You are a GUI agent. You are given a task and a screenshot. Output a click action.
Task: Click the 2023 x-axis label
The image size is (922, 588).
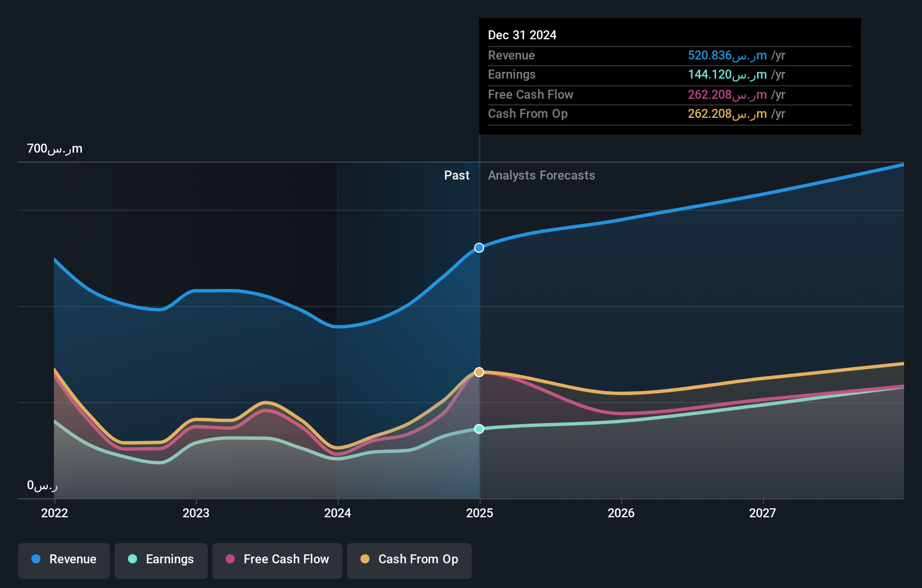196,513
